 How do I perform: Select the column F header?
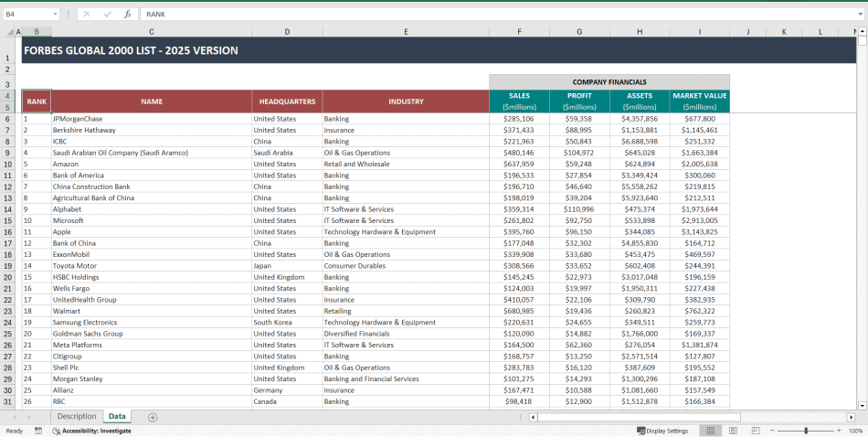coord(519,32)
